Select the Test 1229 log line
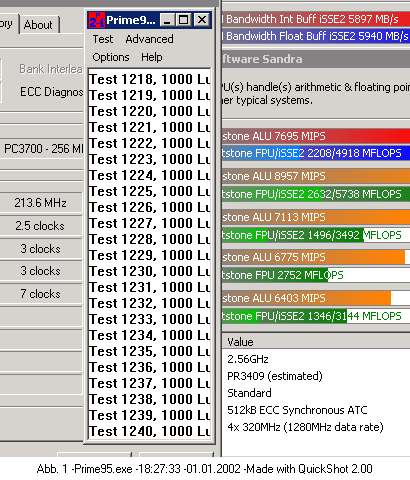This screenshot has height=480, width=410. pyautogui.click(x=150, y=255)
